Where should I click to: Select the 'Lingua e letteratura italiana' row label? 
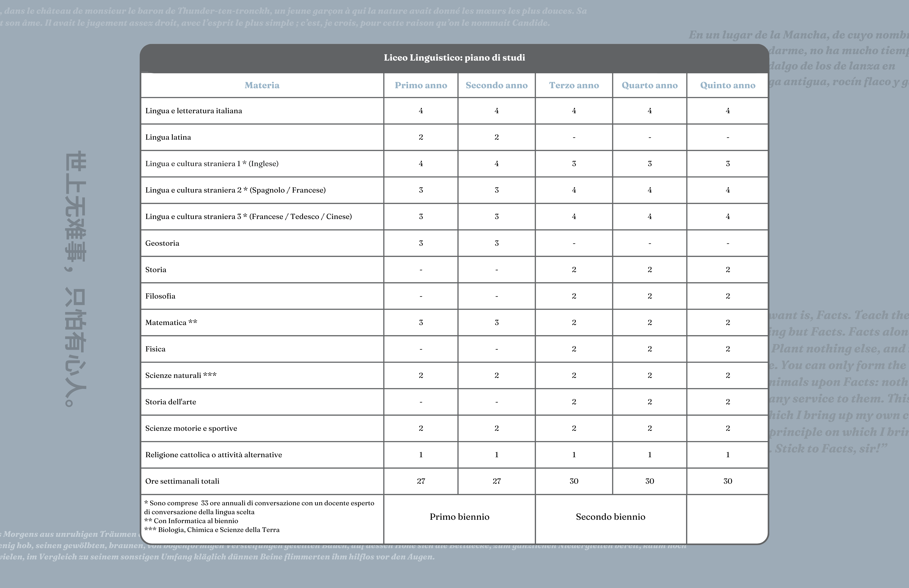[194, 111]
